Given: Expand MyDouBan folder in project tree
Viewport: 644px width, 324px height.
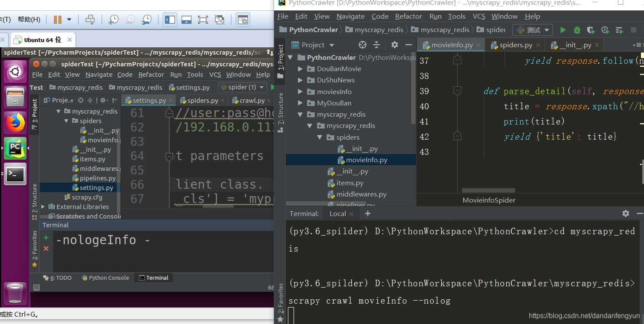Looking at the screenshot, I should (x=300, y=103).
